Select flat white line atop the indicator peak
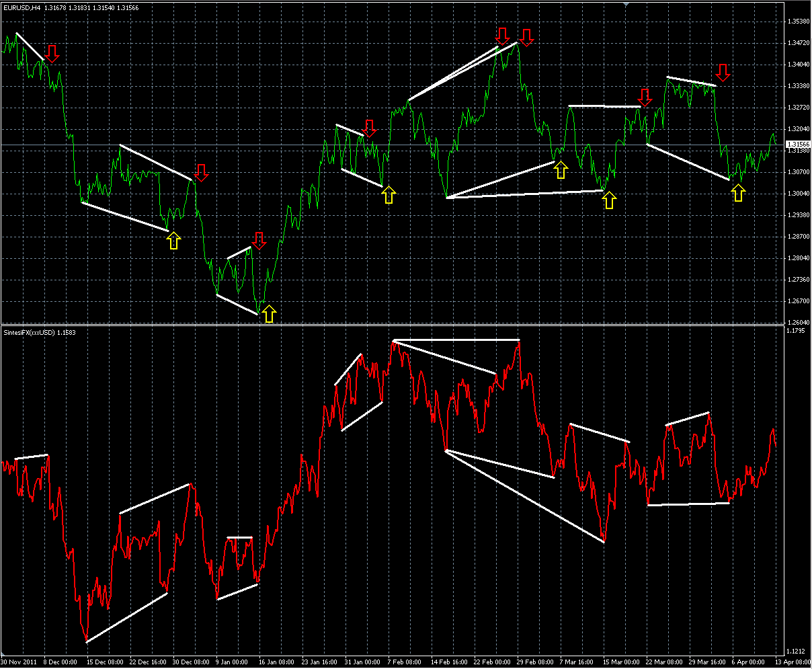This screenshot has width=812, height=669. (456, 340)
